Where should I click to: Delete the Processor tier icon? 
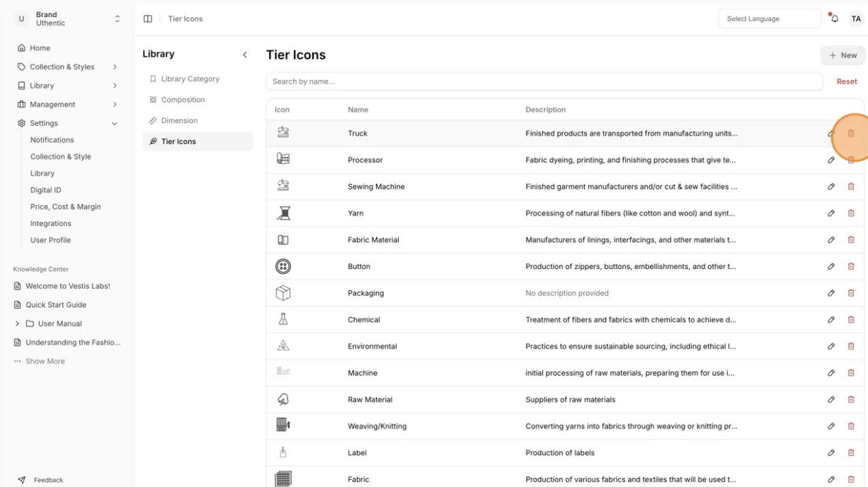coord(851,160)
